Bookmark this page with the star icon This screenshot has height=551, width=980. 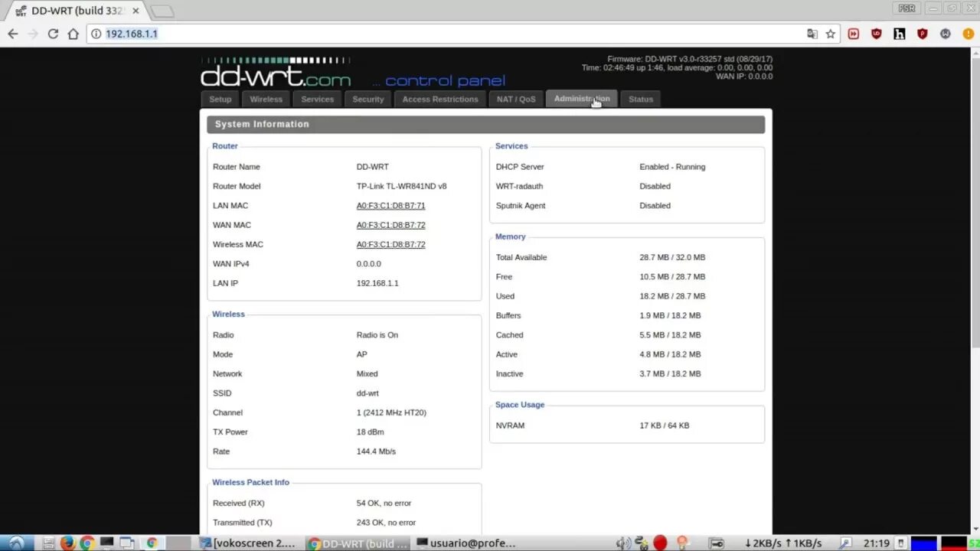point(830,34)
